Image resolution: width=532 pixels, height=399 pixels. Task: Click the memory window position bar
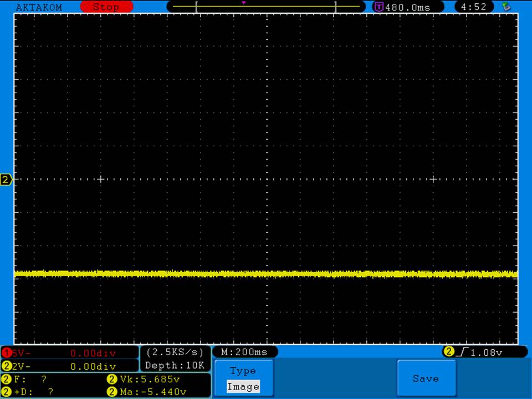click(266, 7)
